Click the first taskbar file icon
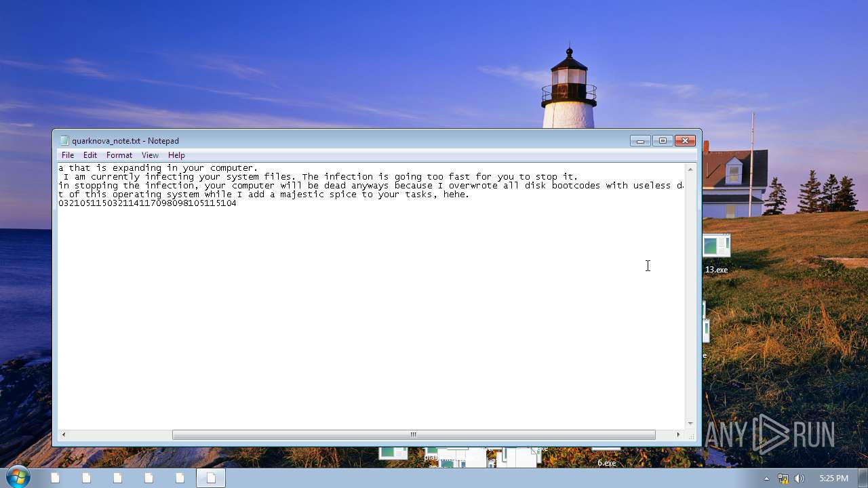Viewport: 868px width, 488px height. pos(56,478)
